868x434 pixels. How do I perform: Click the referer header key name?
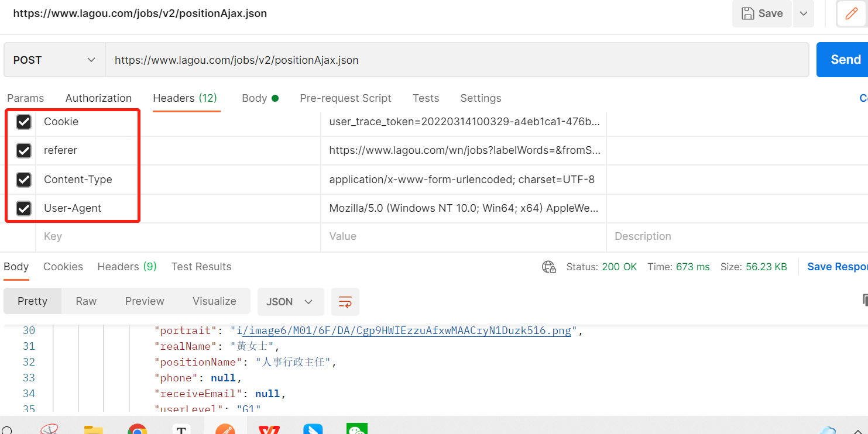60,150
